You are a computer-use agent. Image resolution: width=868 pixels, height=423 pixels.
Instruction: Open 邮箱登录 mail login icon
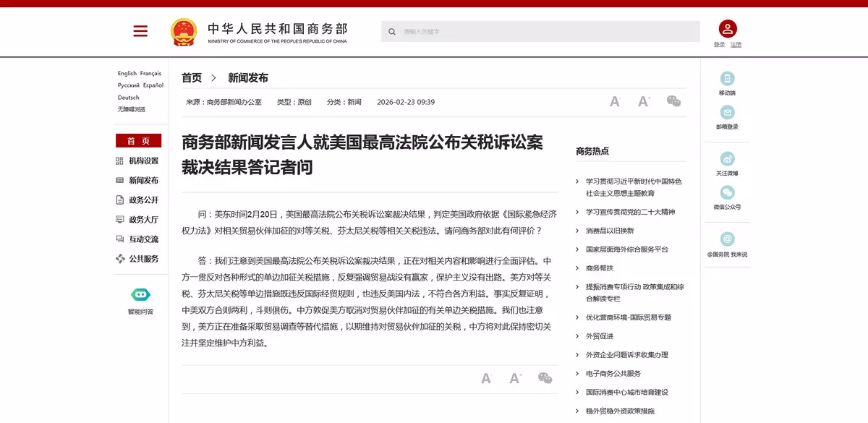tap(727, 113)
